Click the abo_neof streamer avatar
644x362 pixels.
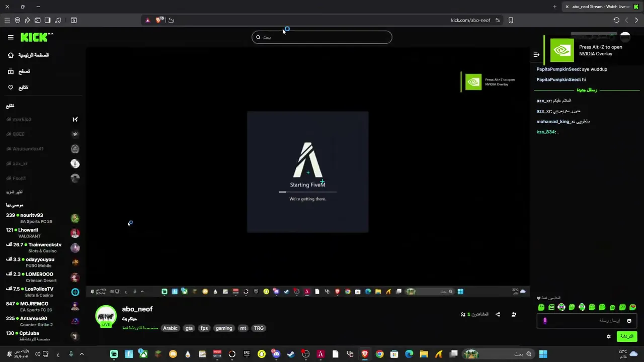point(106,316)
